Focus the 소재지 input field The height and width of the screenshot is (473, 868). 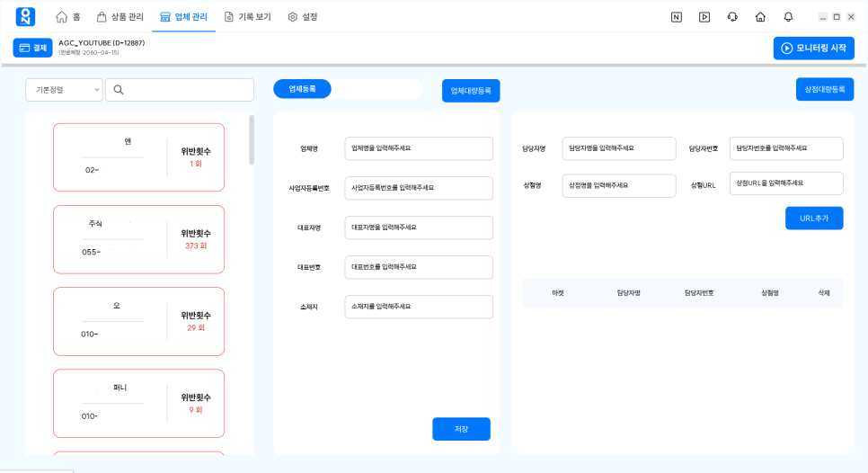coord(419,307)
